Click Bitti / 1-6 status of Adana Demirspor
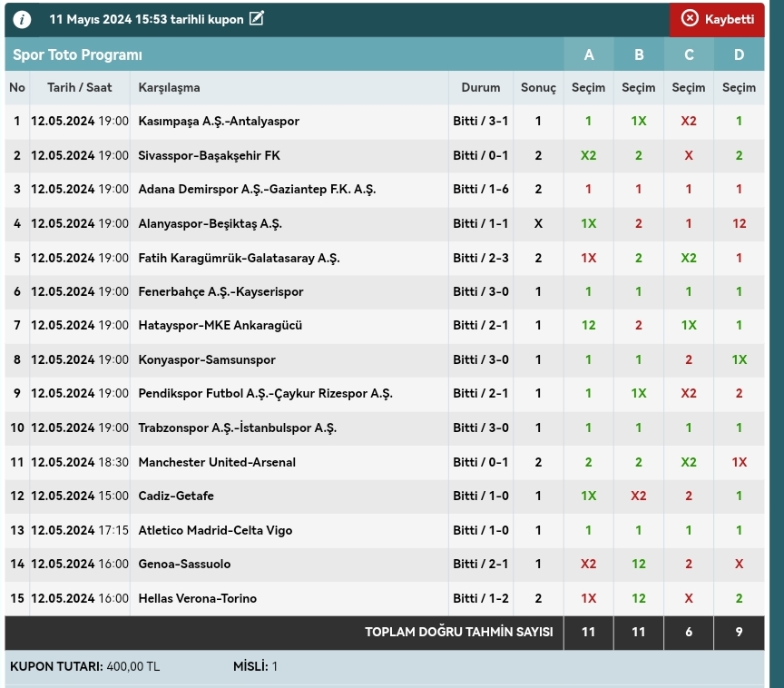This screenshot has height=688, width=784. 480,190
